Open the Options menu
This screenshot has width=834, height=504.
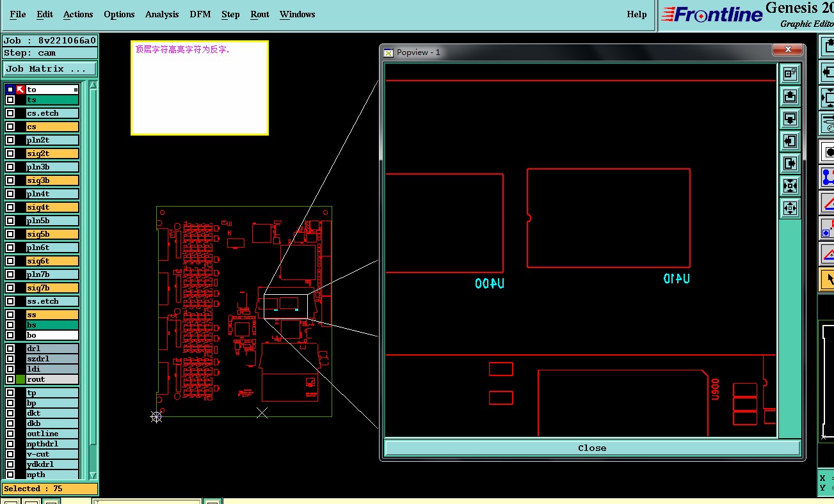119,14
